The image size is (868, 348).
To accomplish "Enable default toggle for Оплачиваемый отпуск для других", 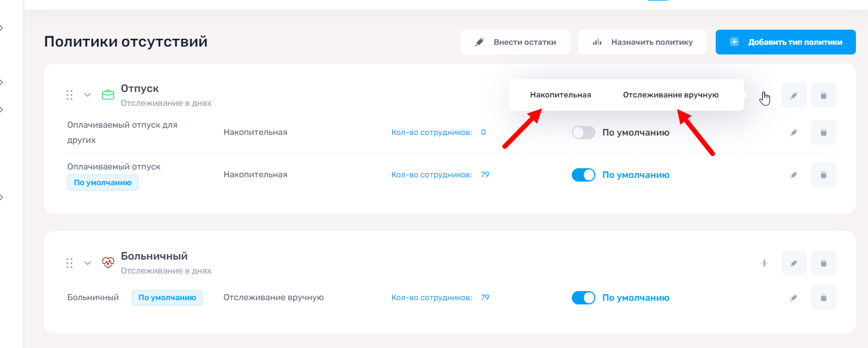I will pyautogui.click(x=583, y=133).
